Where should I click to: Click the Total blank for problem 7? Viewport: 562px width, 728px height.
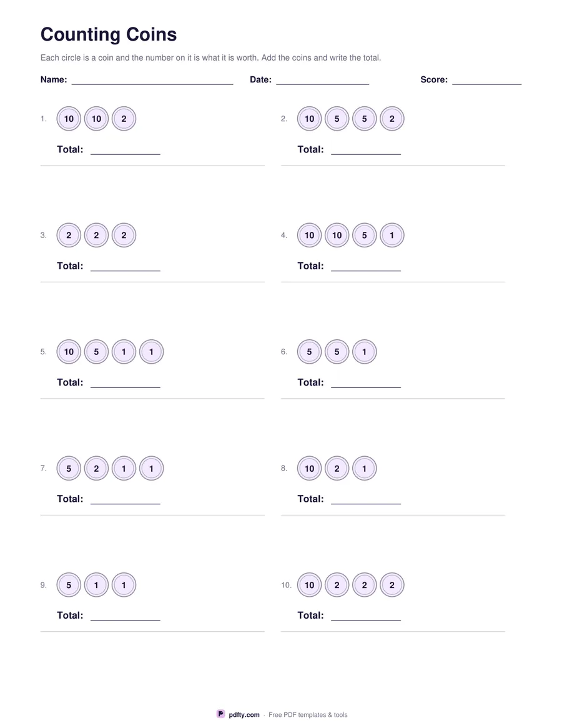coord(126,499)
